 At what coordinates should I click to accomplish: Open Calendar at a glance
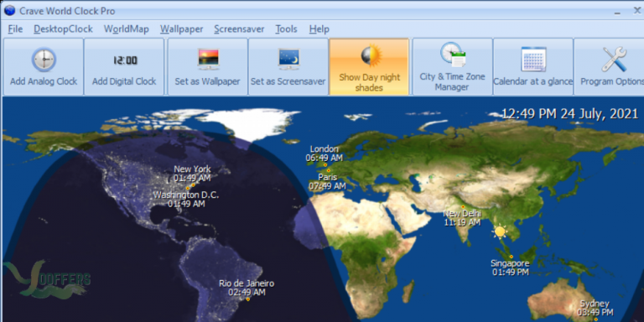(533, 67)
